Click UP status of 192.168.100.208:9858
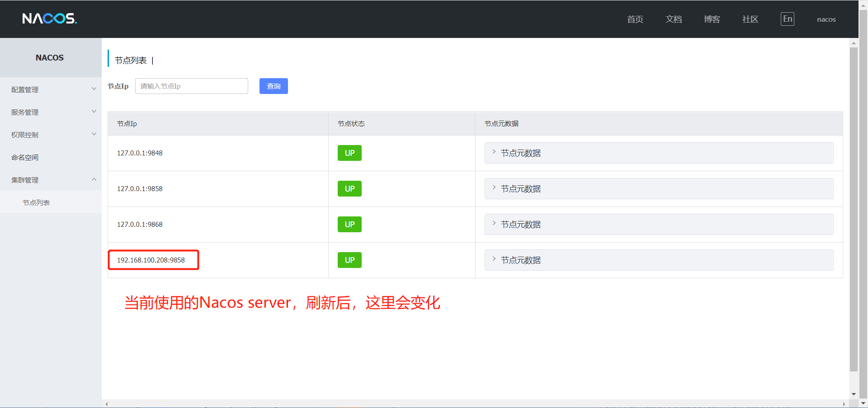The image size is (868, 408). pyautogui.click(x=349, y=260)
